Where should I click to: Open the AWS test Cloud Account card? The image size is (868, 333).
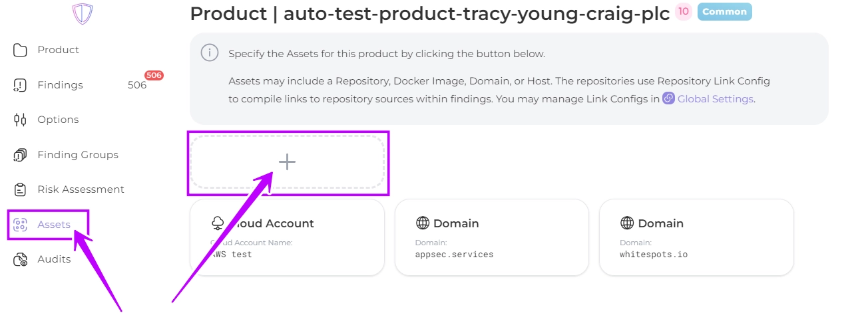click(x=287, y=237)
